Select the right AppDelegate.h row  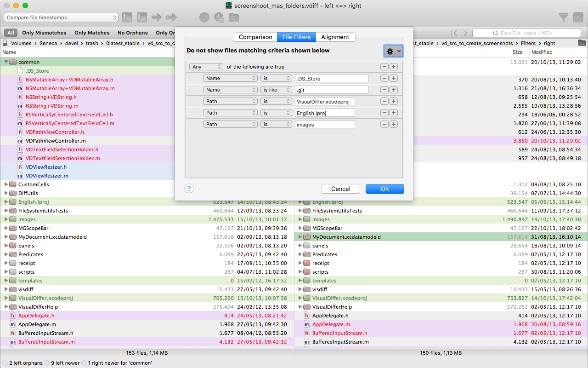441,316
